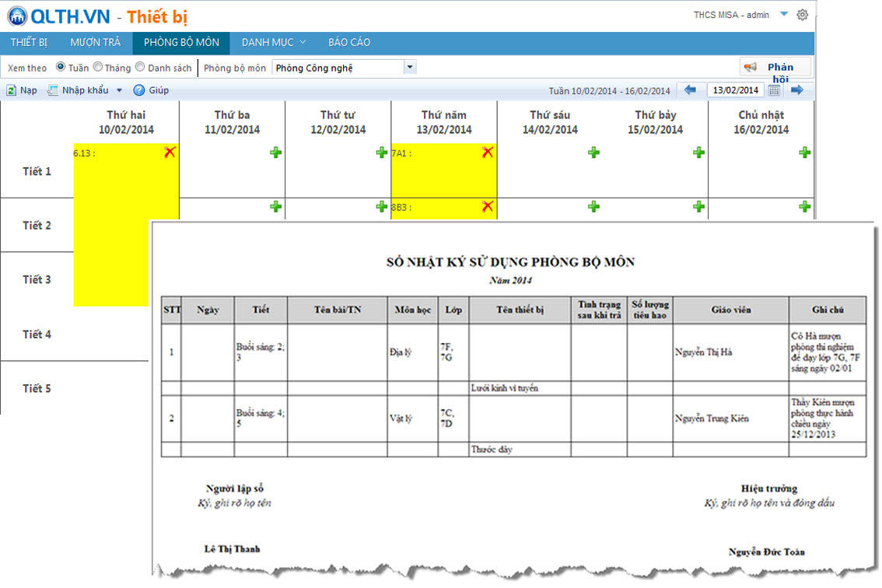
Task: Remove the 7A1 booking on Thursday
Action: (488, 152)
